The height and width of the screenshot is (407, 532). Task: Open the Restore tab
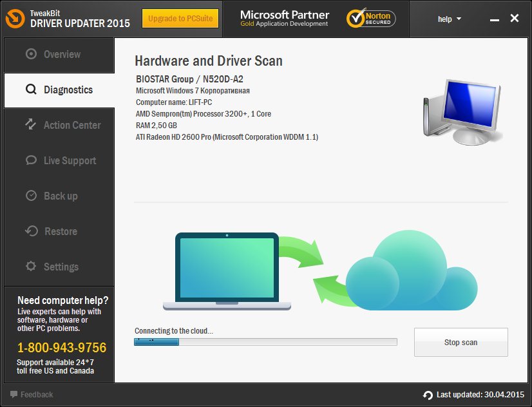(59, 231)
